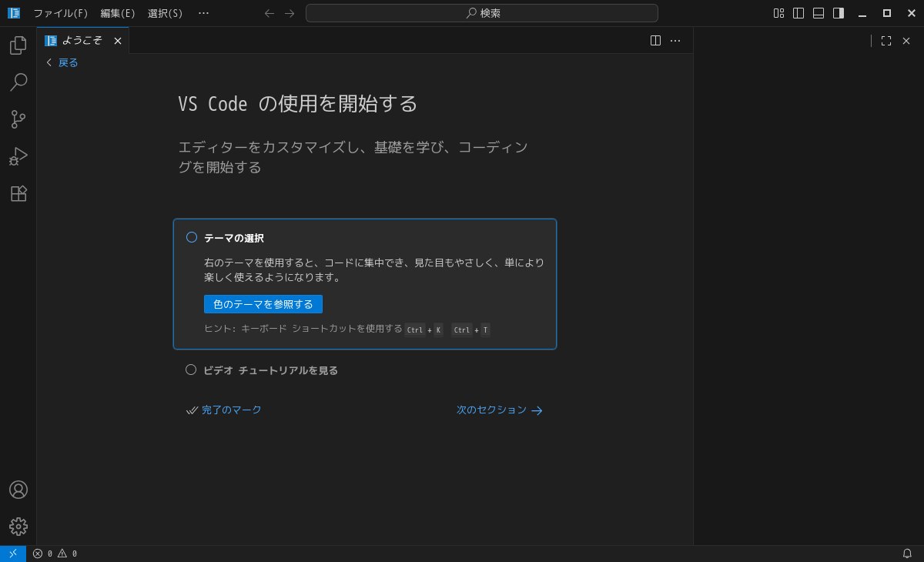Open the Customize Layout icon

click(x=778, y=13)
